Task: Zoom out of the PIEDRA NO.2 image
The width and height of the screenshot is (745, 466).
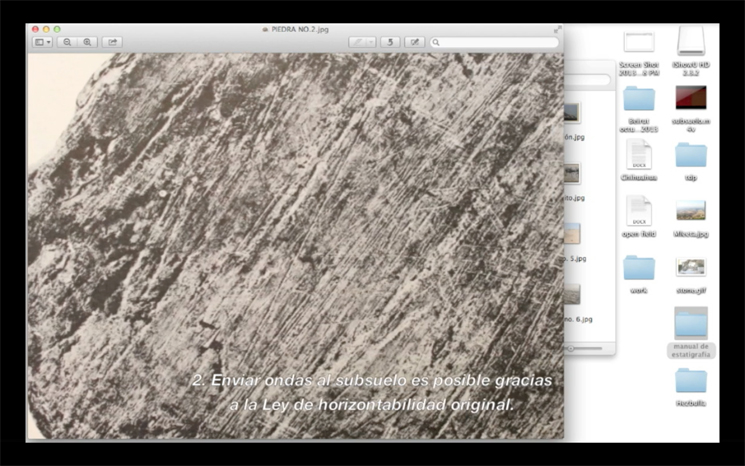Action: (x=67, y=42)
